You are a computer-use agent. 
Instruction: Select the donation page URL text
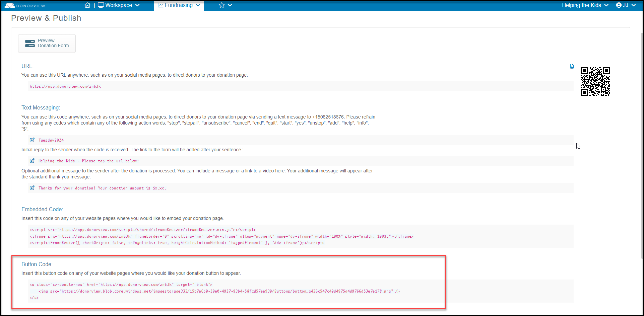65,86
